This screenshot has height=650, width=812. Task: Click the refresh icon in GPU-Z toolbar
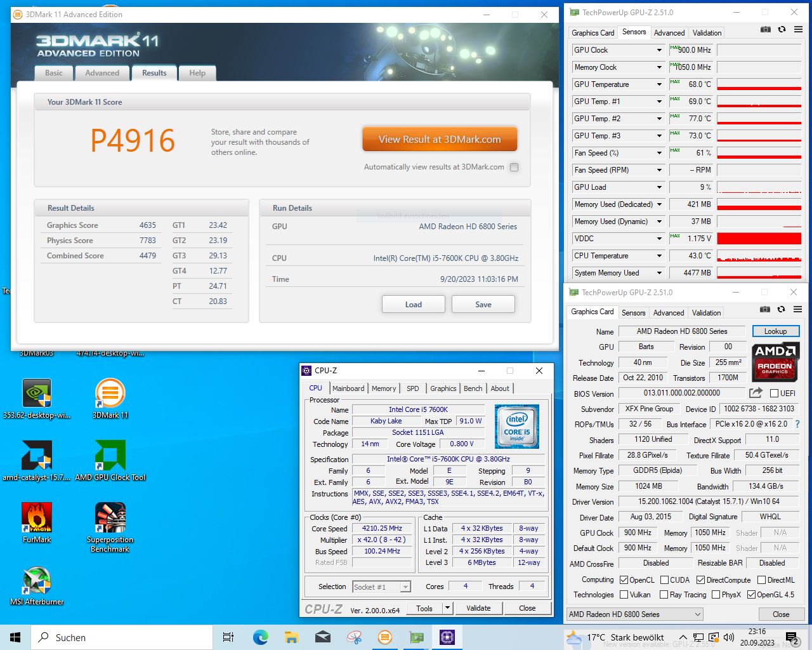(781, 30)
